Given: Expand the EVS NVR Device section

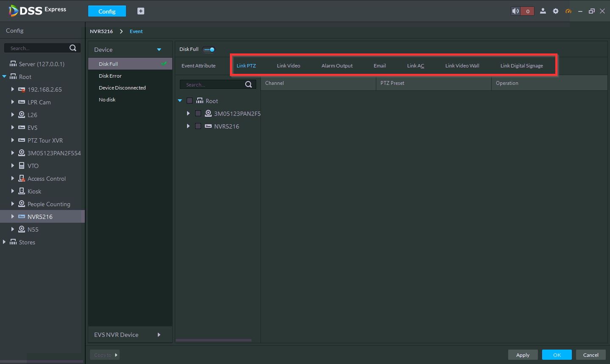Looking at the screenshot, I should pyautogui.click(x=159, y=335).
